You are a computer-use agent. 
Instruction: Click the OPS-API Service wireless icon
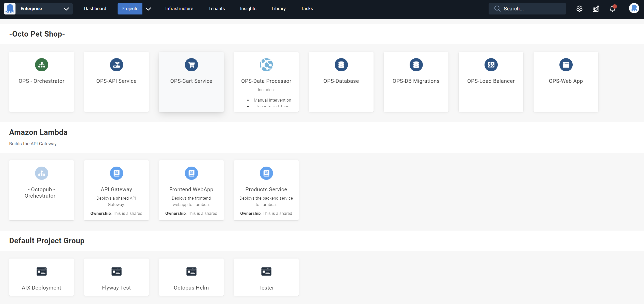116,65
